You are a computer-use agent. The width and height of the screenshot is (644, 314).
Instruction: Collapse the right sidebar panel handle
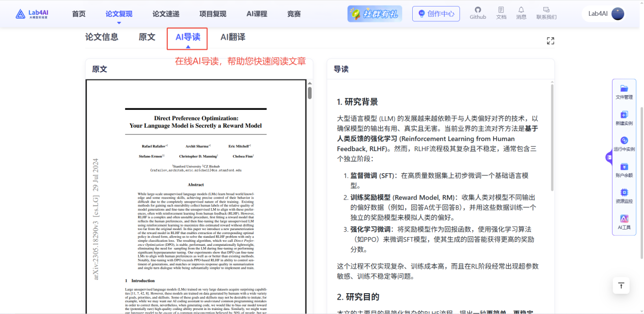point(609,158)
